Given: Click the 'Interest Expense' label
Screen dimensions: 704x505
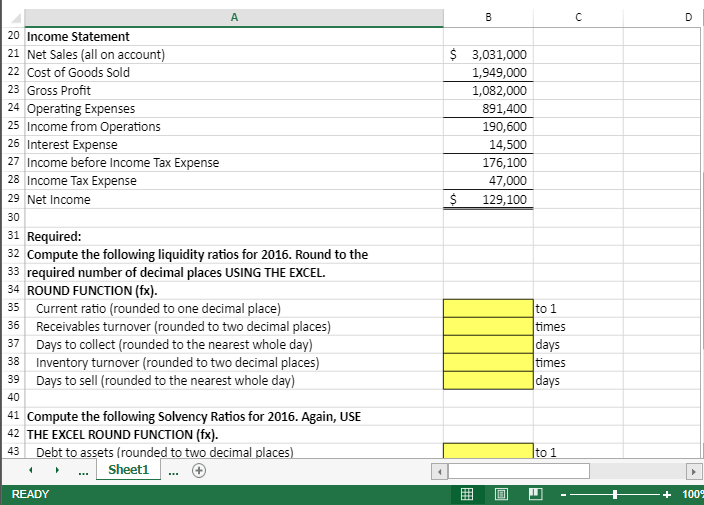Looking at the screenshot, I should (x=72, y=145).
